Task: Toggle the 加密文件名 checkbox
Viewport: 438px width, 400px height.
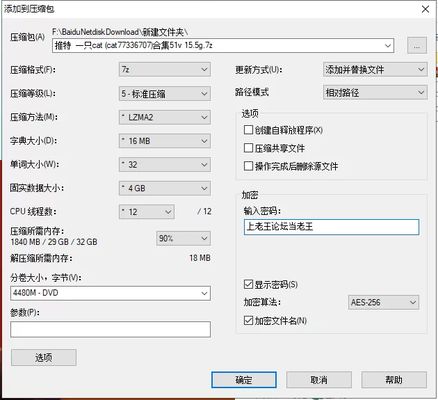Action: 248,320
